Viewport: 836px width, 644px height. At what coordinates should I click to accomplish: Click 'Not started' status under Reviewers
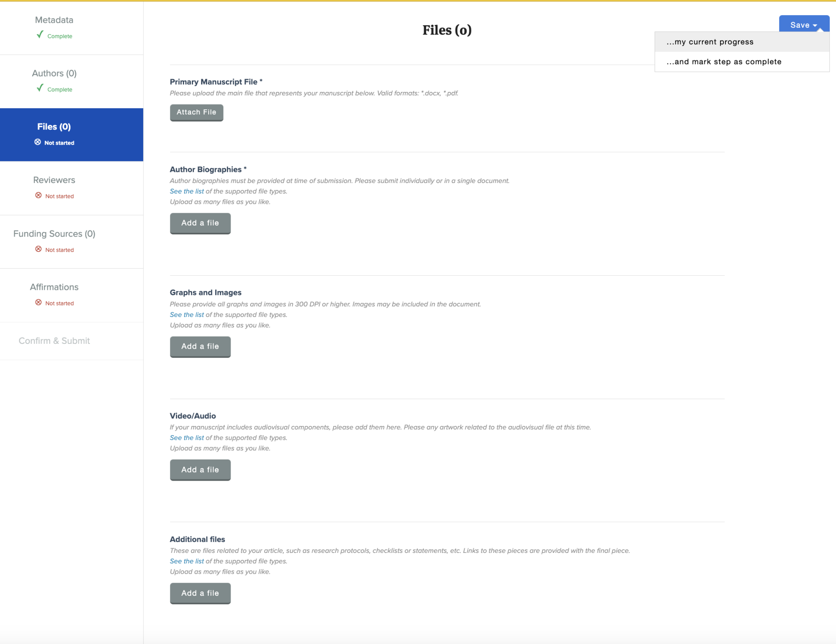(60, 196)
